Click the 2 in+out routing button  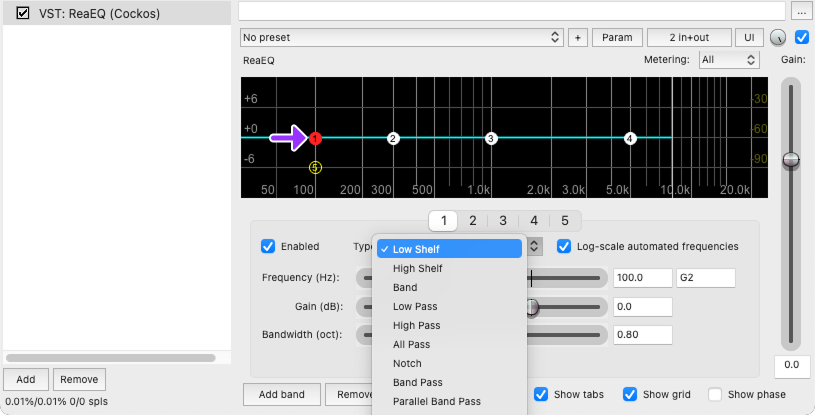tap(689, 37)
